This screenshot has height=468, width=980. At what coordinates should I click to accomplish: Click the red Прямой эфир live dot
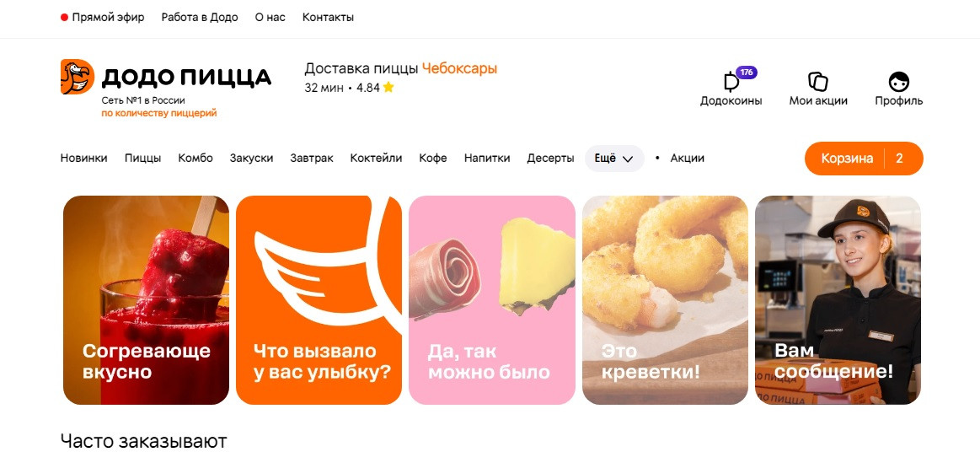pyautogui.click(x=64, y=18)
